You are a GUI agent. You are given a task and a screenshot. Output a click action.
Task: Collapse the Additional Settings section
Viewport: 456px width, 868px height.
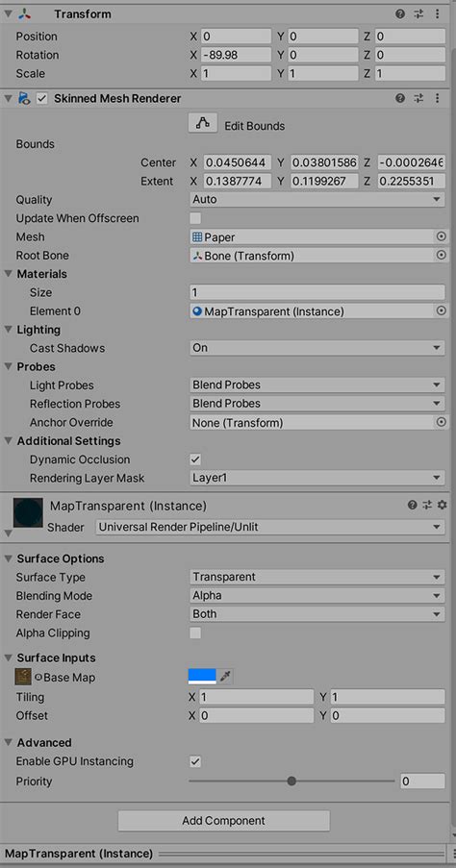tap(9, 440)
